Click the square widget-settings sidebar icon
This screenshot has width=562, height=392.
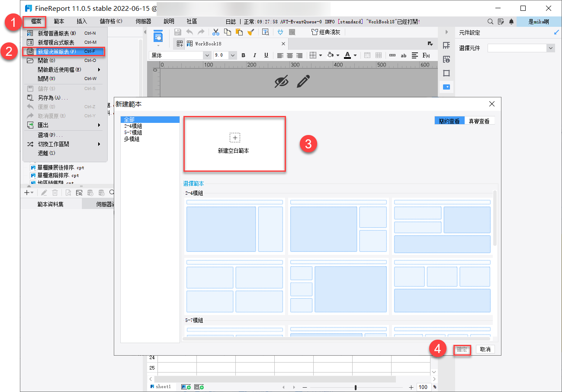tap(446, 73)
